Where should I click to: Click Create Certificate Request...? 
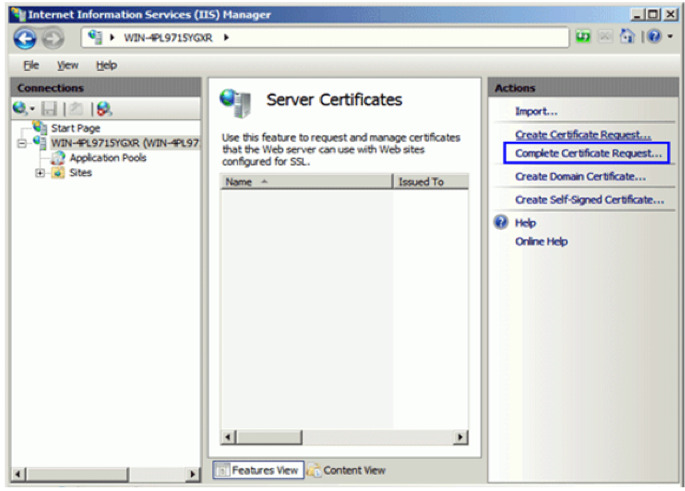583,135
